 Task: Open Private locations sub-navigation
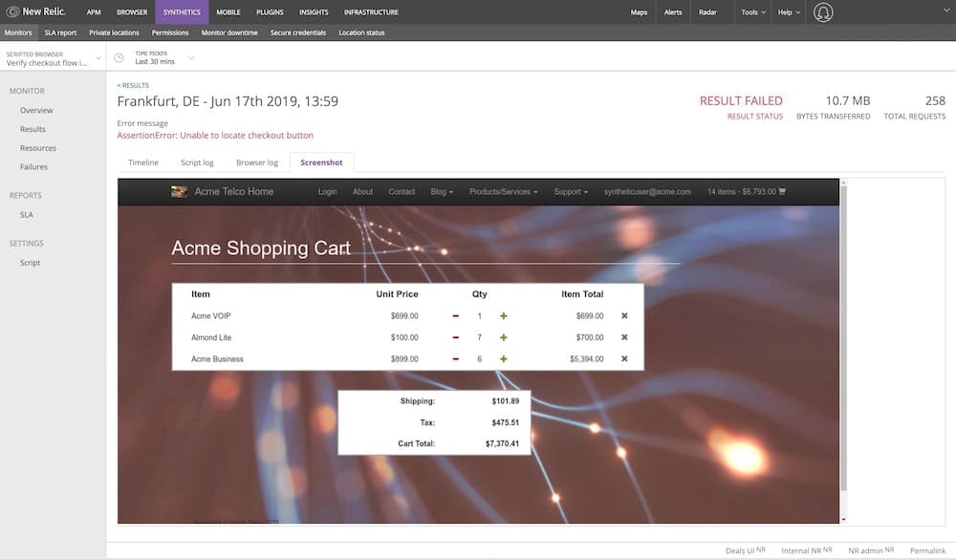point(114,32)
